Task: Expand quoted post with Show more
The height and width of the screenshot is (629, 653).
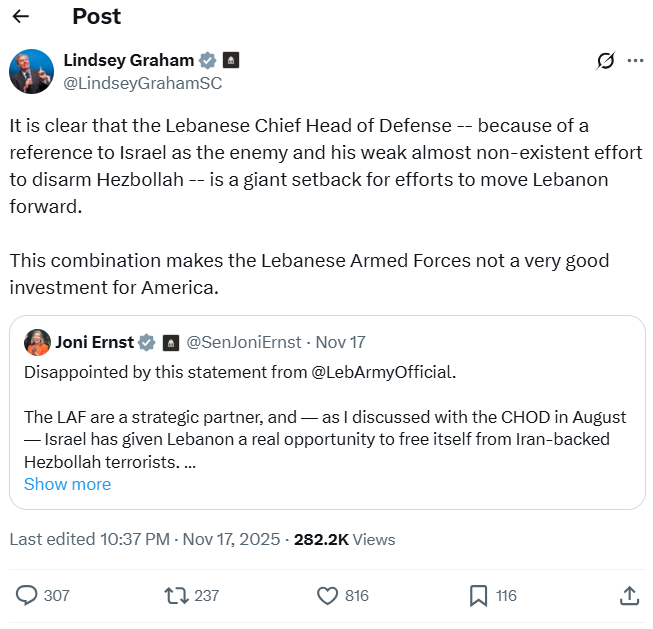Action: [67, 484]
